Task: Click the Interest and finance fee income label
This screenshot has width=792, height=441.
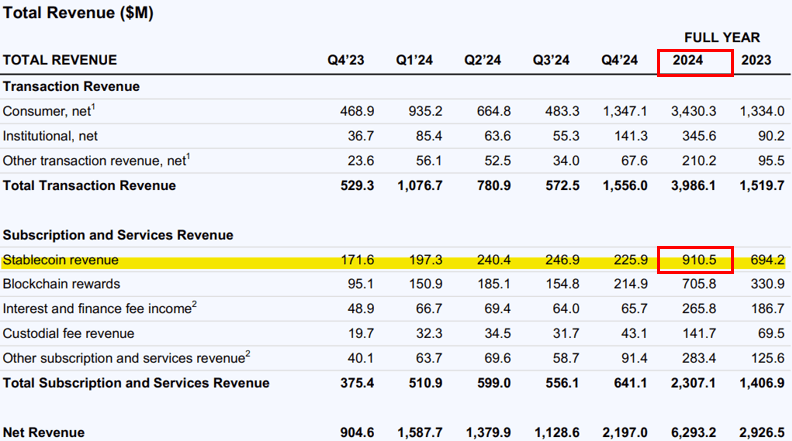Action: [96, 309]
